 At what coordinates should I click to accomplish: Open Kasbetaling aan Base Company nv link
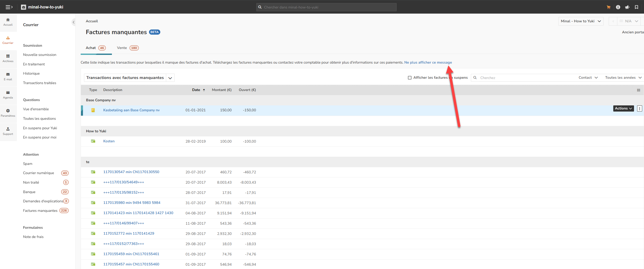click(131, 110)
